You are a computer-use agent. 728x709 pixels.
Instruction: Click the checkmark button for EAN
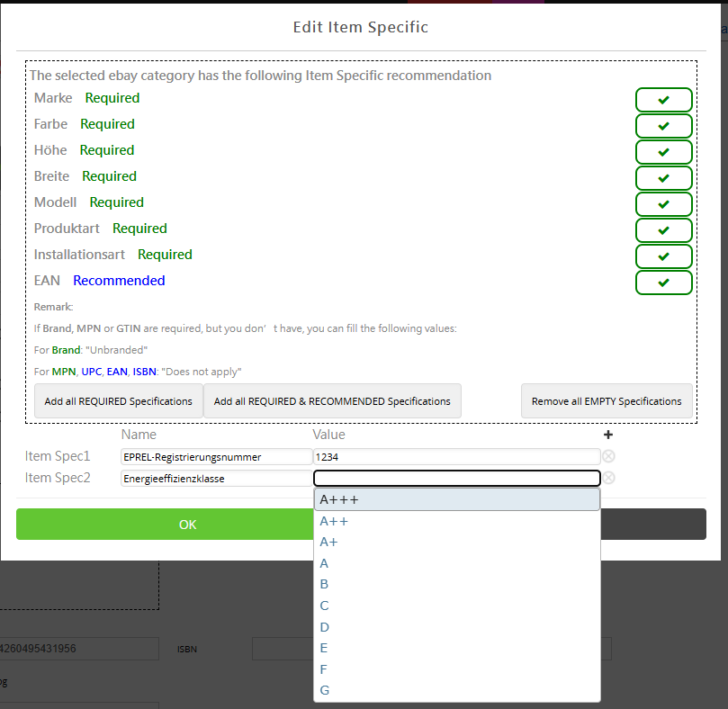coord(663,283)
